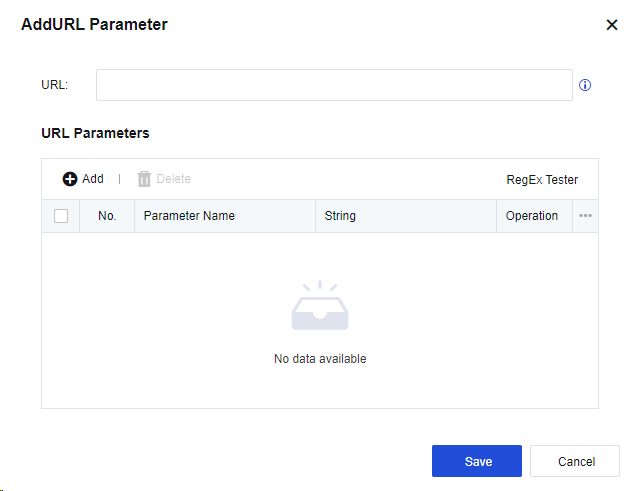Save the URL parameter settings

tap(477, 461)
